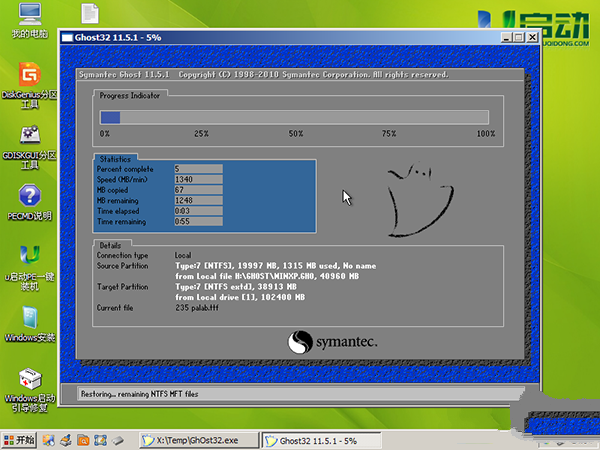Click the Symantec logo in Ghost
Viewport: 600px width, 450px height.
click(332, 342)
